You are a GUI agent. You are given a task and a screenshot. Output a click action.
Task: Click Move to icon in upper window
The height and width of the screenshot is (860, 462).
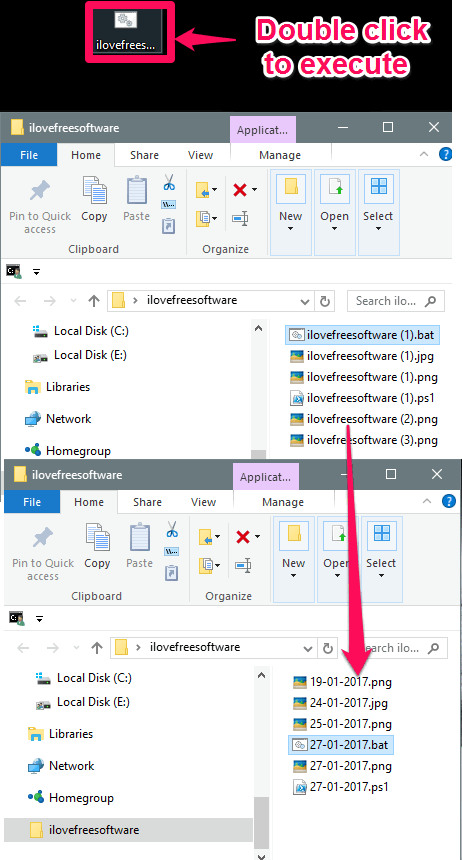point(207,190)
